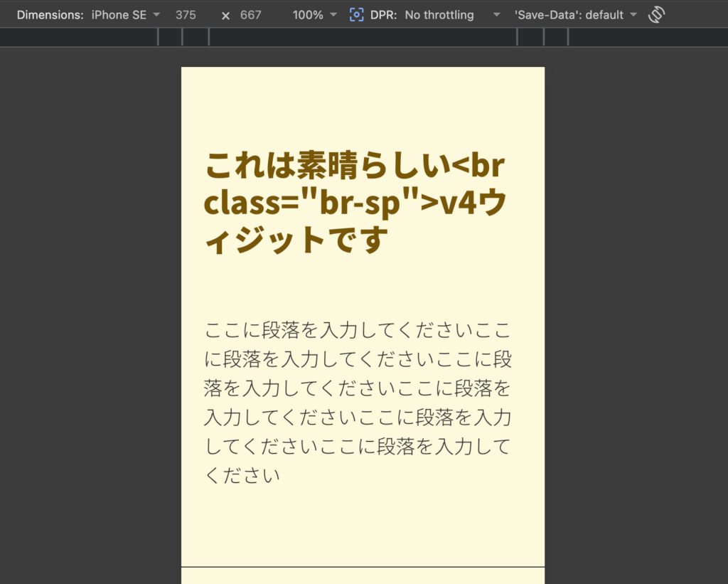Select the width field showing 375
The image size is (728, 584).
[x=186, y=14]
